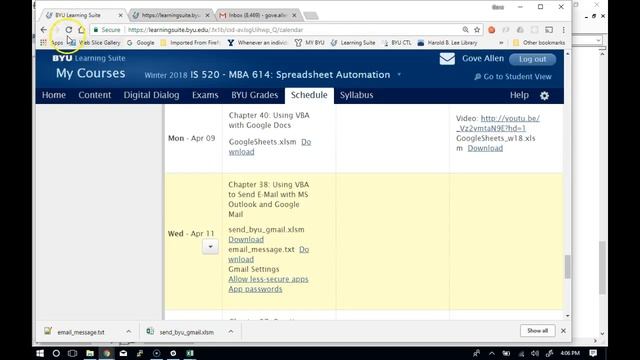The image size is (640, 360).
Task: Open the Mail app on the taskbar
Action: [x=123, y=353]
